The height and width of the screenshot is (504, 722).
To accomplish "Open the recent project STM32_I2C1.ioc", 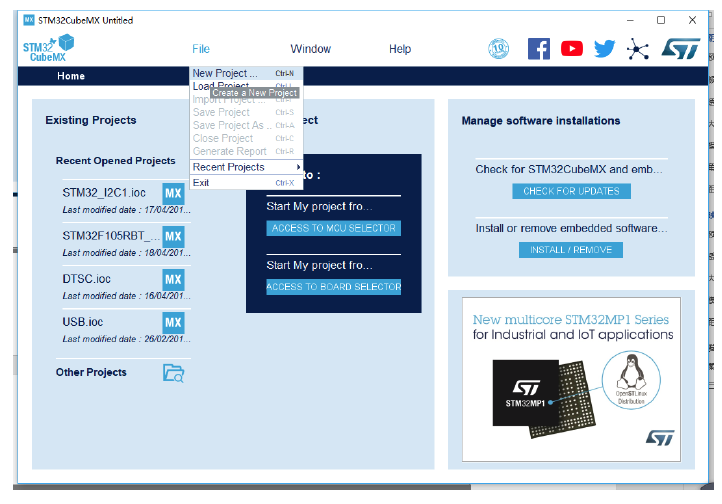I will coord(104,193).
